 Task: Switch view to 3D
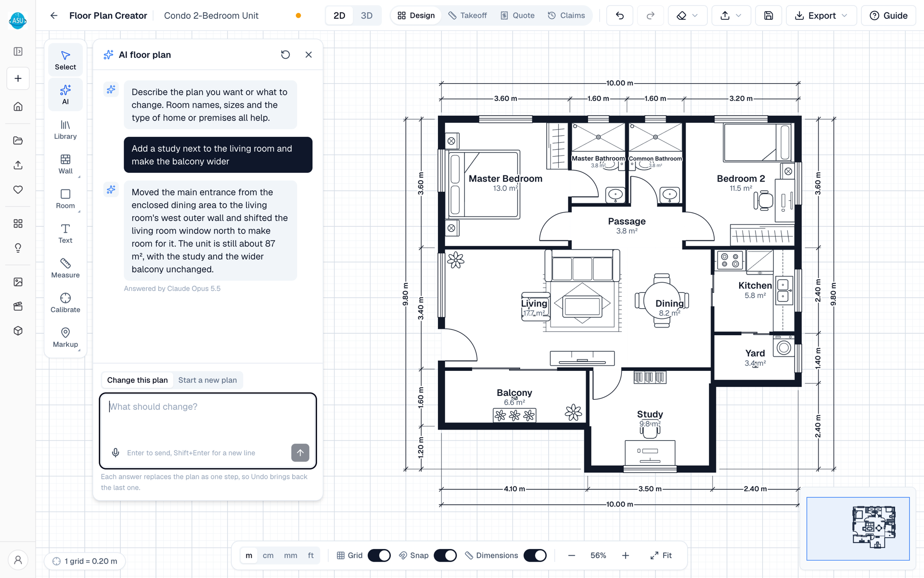click(x=367, y=15)
